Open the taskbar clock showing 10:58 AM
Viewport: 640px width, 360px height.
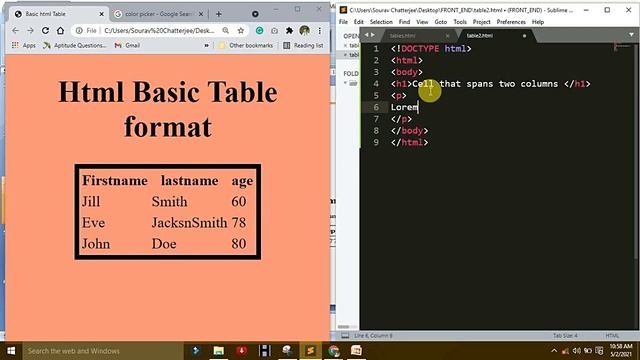pos(621,351)
